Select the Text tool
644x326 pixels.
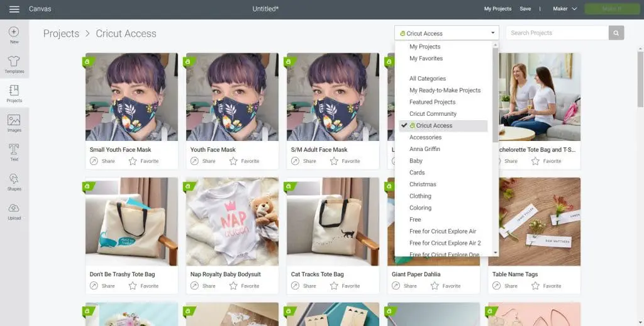14,152
